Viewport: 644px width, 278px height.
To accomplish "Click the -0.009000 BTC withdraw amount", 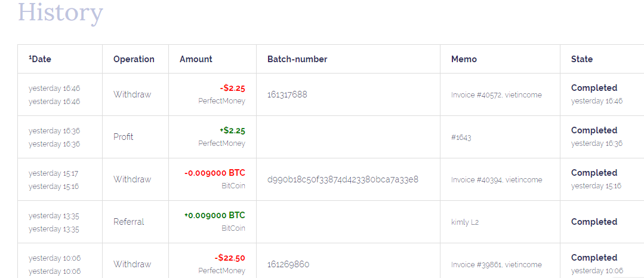I will 215,173.
